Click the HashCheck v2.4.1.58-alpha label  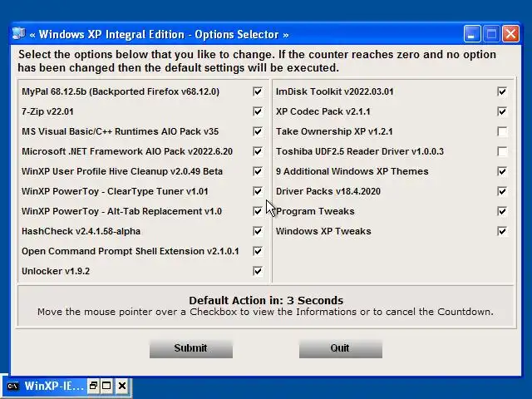coord(81,231)
